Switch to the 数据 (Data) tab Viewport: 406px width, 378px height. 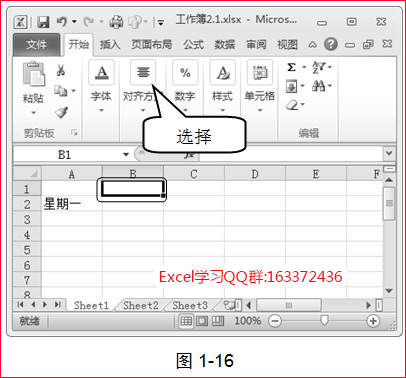(225, 44)
